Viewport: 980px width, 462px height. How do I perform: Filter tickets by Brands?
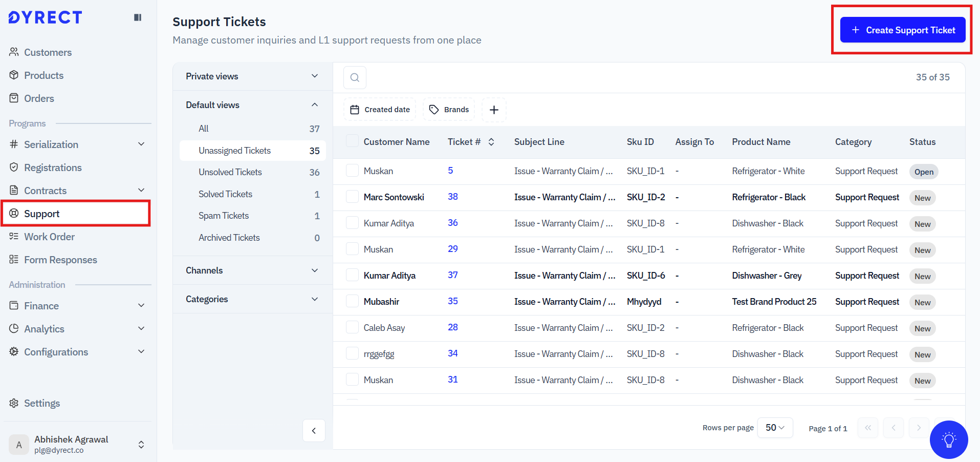tap(449, 110)
